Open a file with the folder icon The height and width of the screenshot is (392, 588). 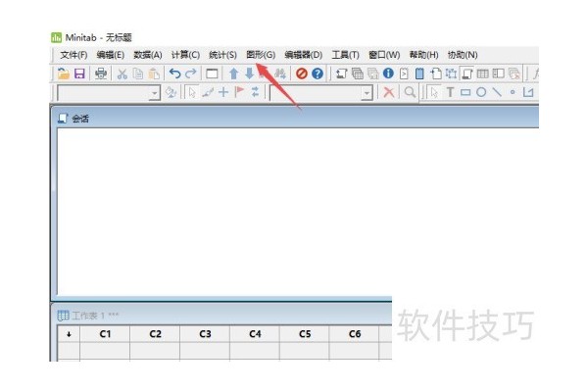(x=64, y=73)
